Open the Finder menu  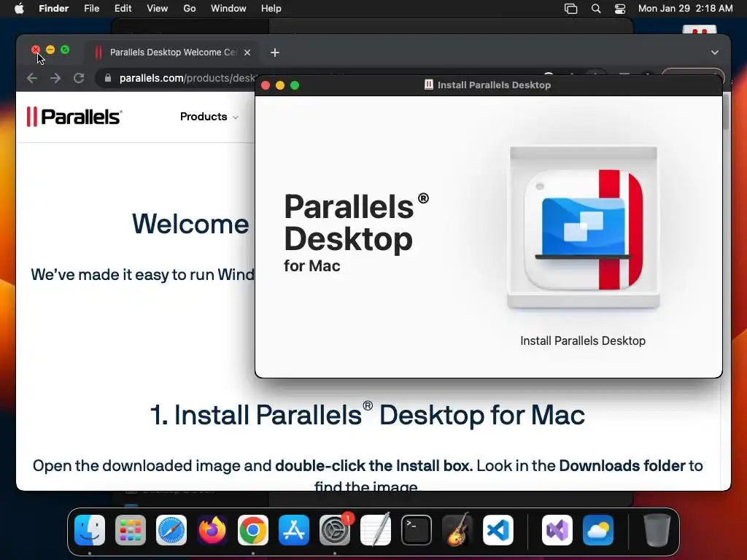click(53, 9)
